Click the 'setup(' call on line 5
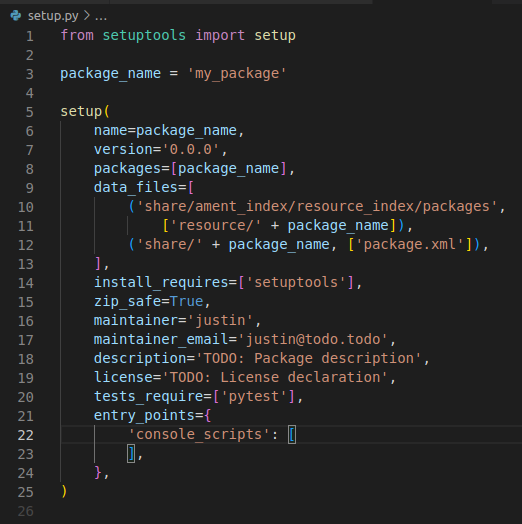Viewport: 522px width, 524px height. [x=85, y=111]
